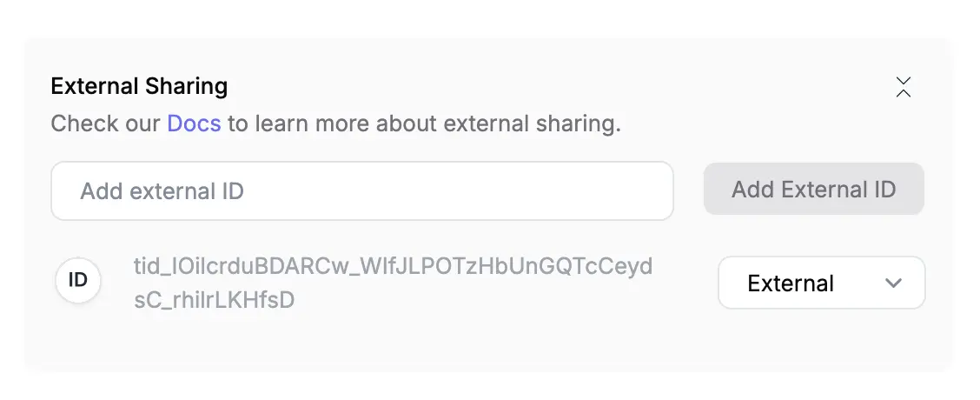Click the round ID badge icon
980x400 pixels.
[x=78, y=281]
